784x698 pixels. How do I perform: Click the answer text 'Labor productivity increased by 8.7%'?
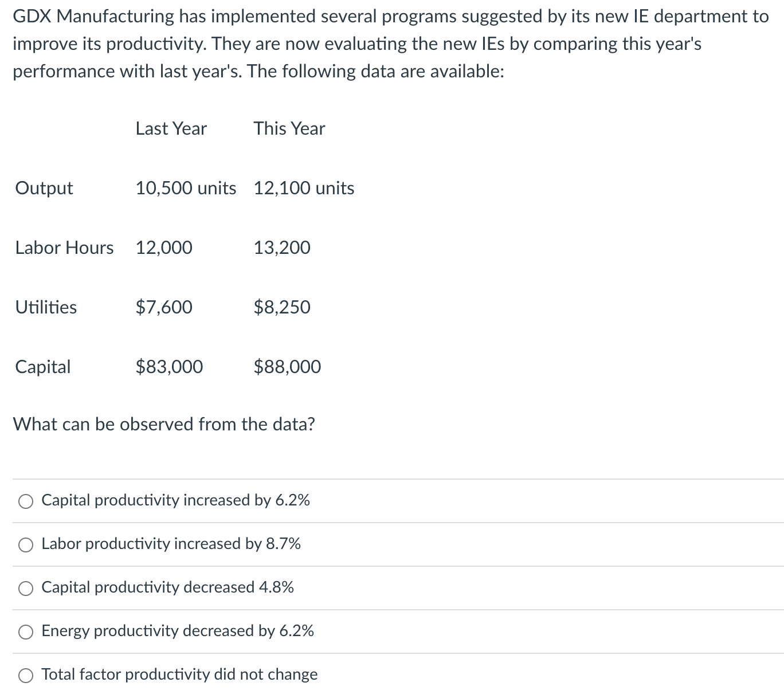[x=171, y=544]
